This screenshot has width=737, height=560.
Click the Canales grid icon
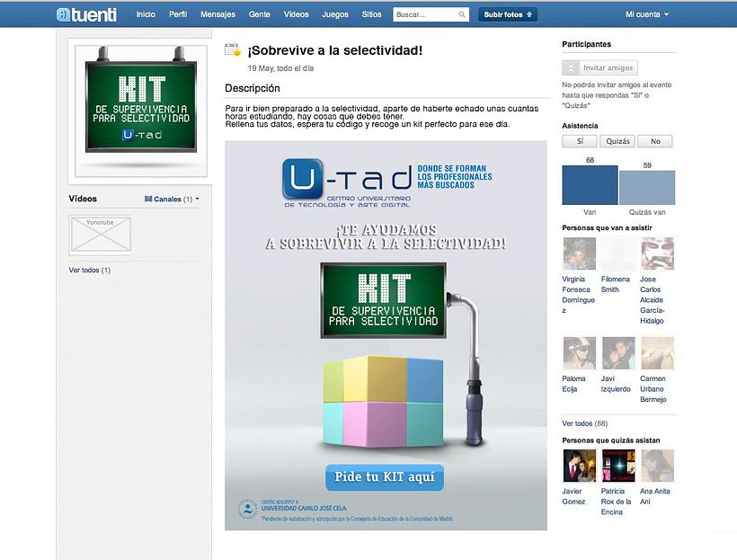(x=148, y=199)
